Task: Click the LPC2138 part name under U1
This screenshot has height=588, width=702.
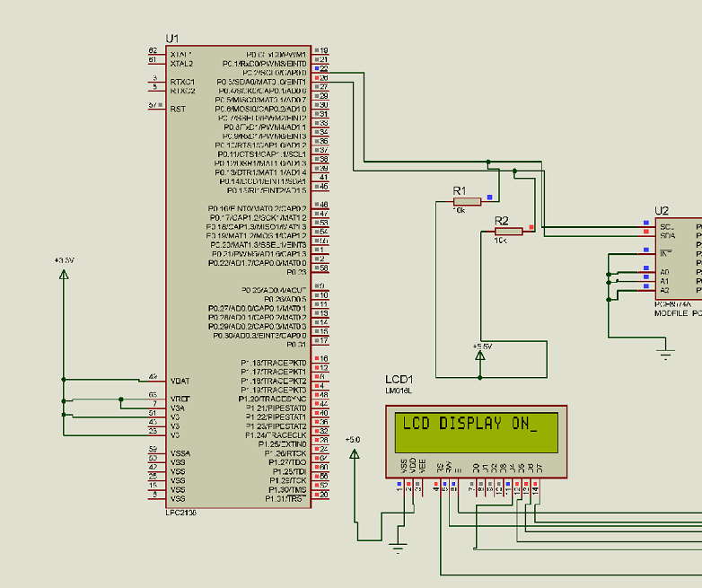Action: [180, 513]
